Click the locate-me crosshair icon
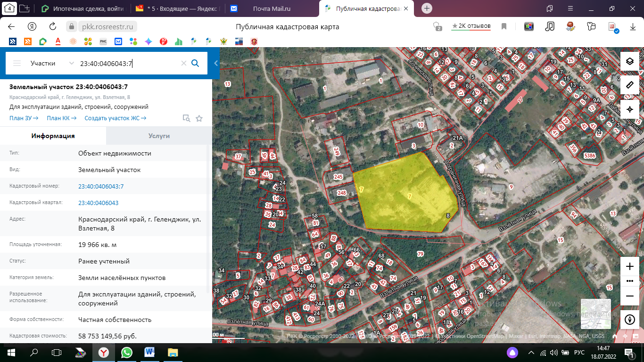 coord(629,109)
